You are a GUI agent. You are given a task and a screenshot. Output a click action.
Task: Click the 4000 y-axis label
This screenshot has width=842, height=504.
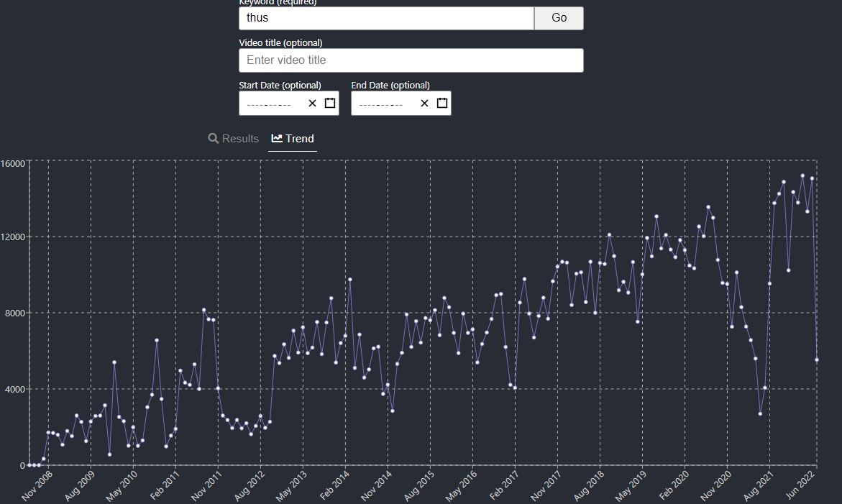pyautogui.click(x=15, y=389)
